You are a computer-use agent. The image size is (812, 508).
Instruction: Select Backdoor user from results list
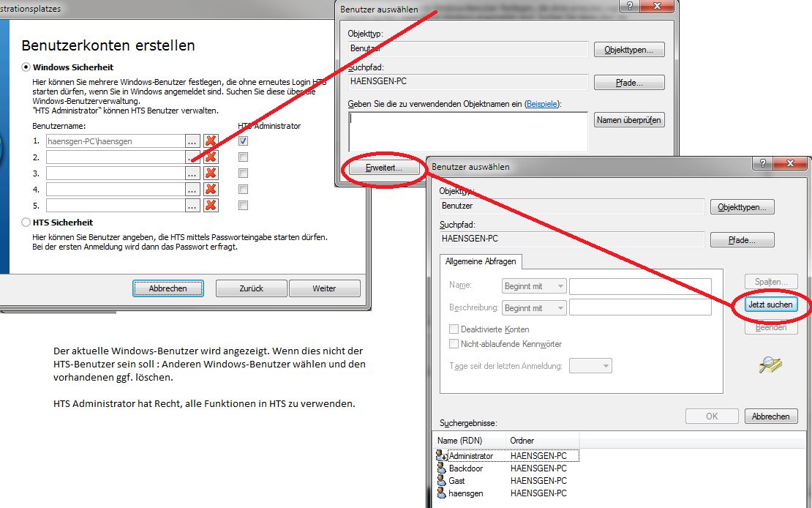point(465,468)
